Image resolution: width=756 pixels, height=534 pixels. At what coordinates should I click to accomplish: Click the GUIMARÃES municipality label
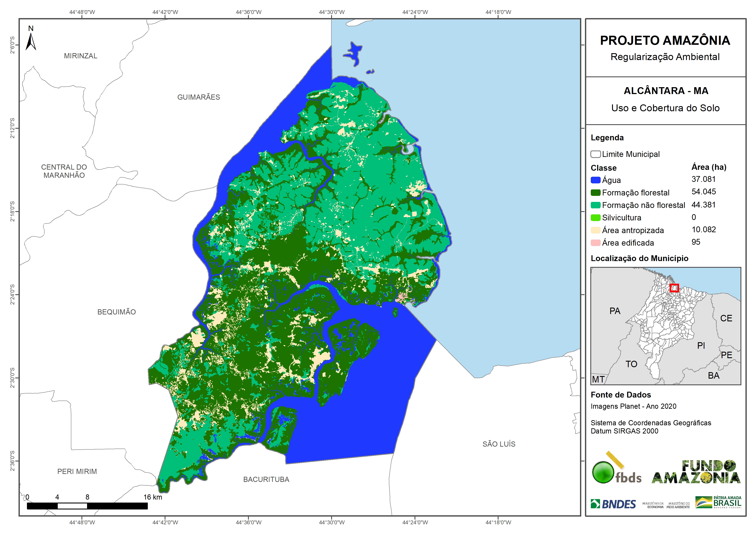tap(199, 97)
